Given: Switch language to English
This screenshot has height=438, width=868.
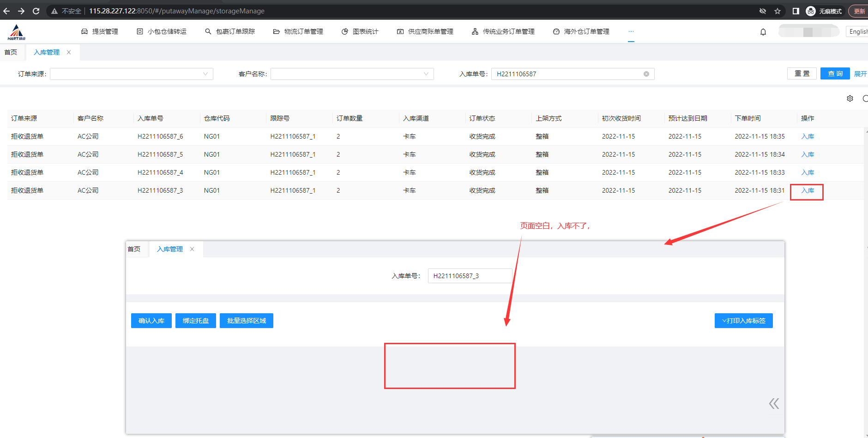Looking at the screenshot, I should [858, 31].
